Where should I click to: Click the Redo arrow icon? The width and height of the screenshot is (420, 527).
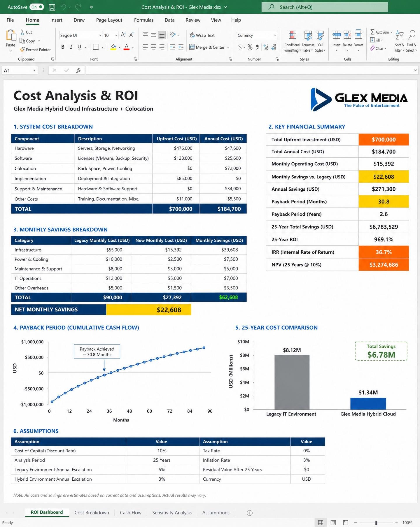(78, 7)
